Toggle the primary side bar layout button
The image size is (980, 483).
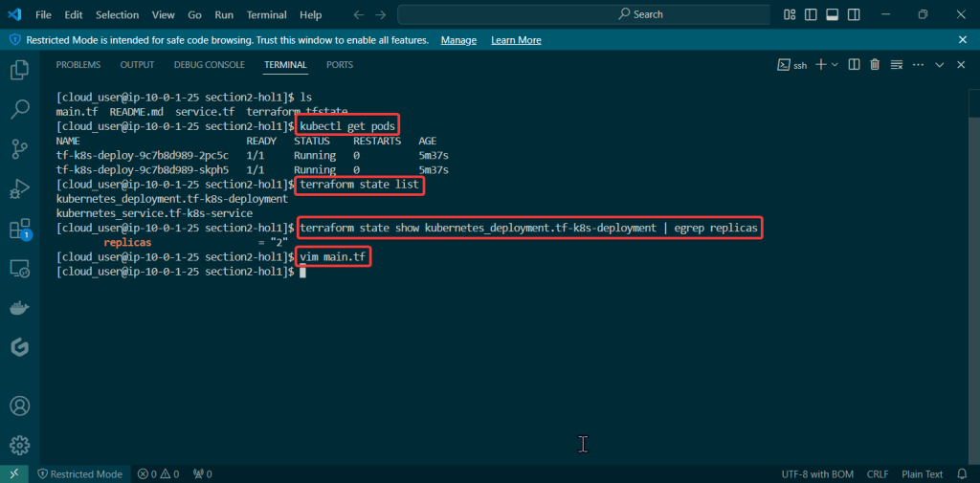coord(811,14)
